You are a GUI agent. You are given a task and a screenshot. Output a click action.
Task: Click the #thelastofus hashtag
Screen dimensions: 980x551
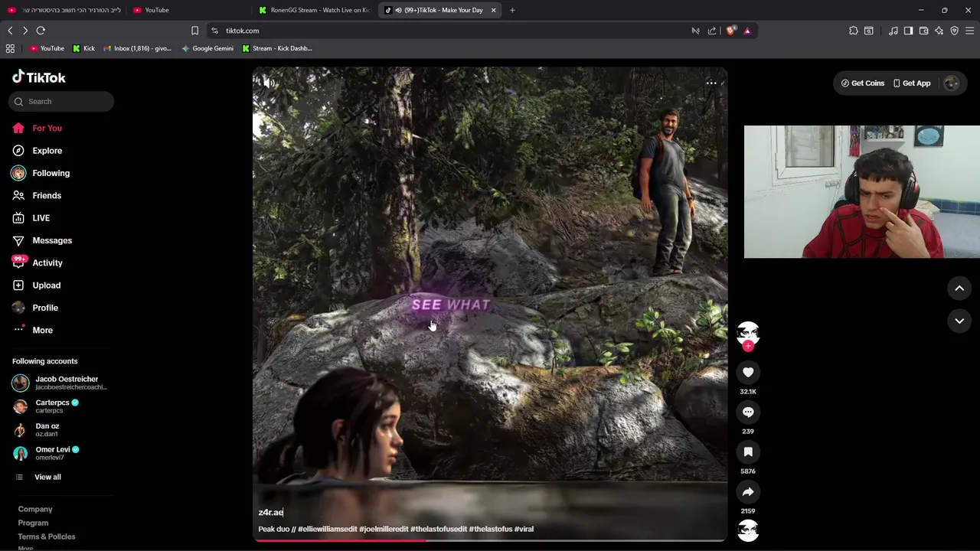[491, 529]
